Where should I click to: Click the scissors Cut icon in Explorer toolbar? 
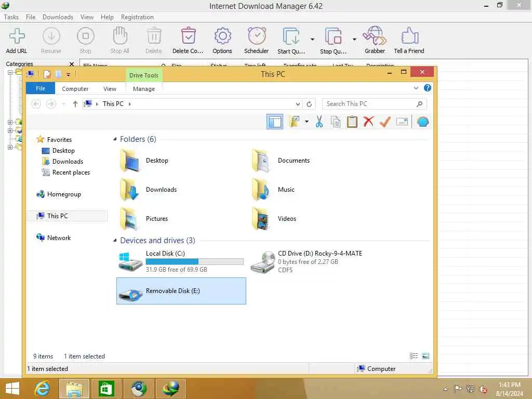coord(319,122)
